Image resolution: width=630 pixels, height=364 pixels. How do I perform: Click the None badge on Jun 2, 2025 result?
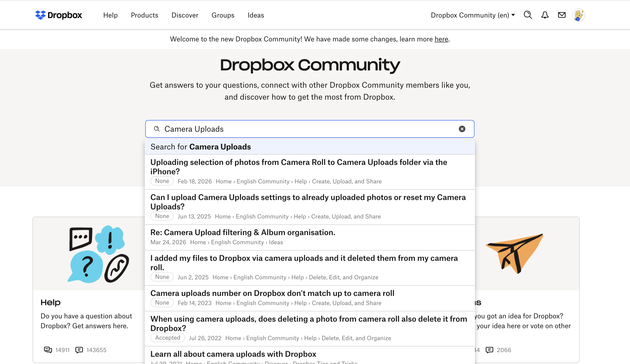coord(162,277)
